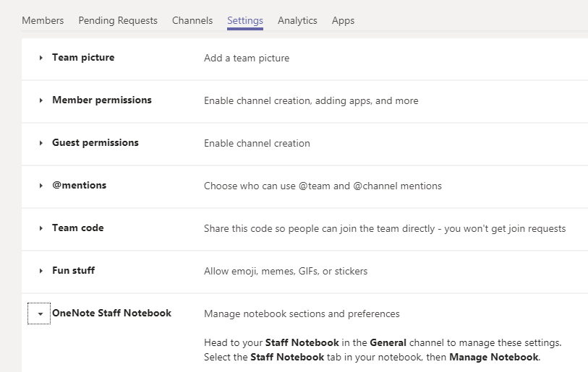The width and height of the screenshot is (588, 372).
Task: Click the arrow next to Member permissions
Action: 41,101
